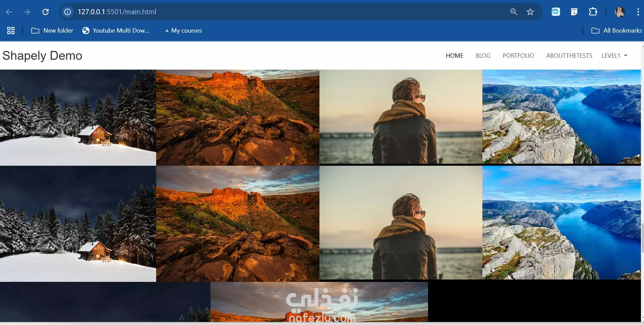The image size is (644, 325).
Task: Open the Extensions puzzle icon
Action: (593, 12)
